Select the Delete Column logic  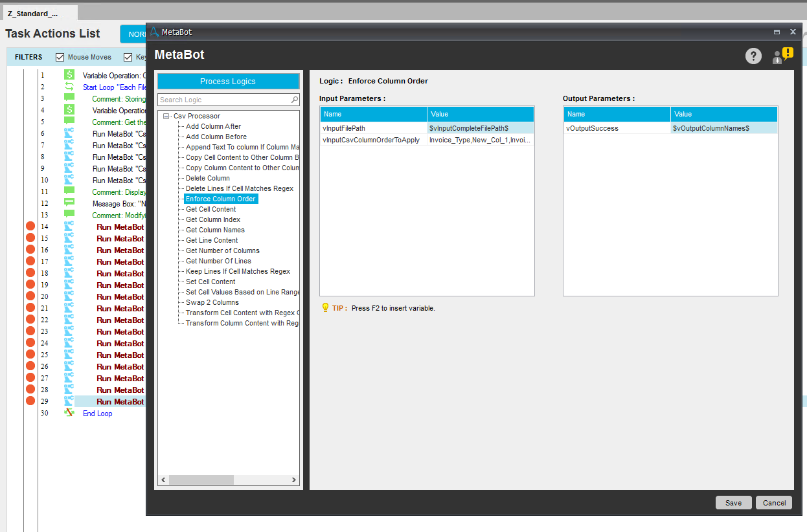pos(207,178)
